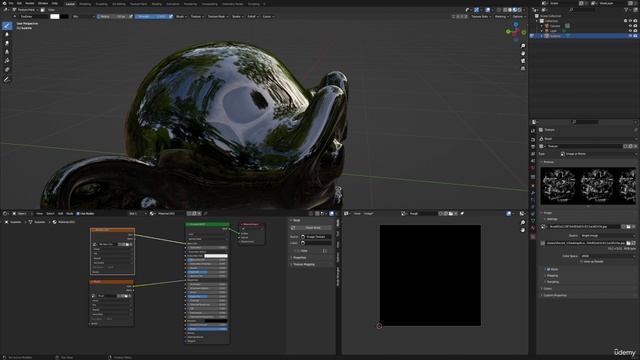The height and width of the screenshot is (360, 640).
Task: Select the Smear tool in viewport toolbar
Action: 7,43
